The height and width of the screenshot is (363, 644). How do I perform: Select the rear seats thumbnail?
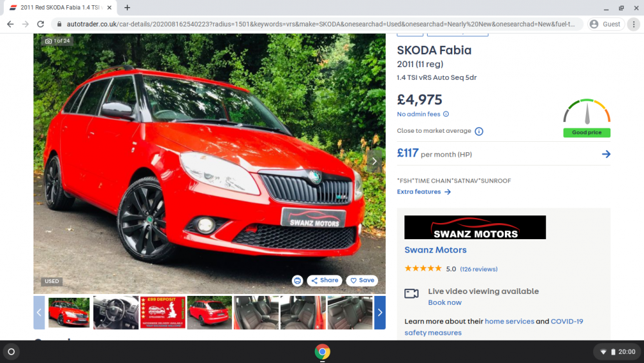pyautogui.click(x=350, y=313)
